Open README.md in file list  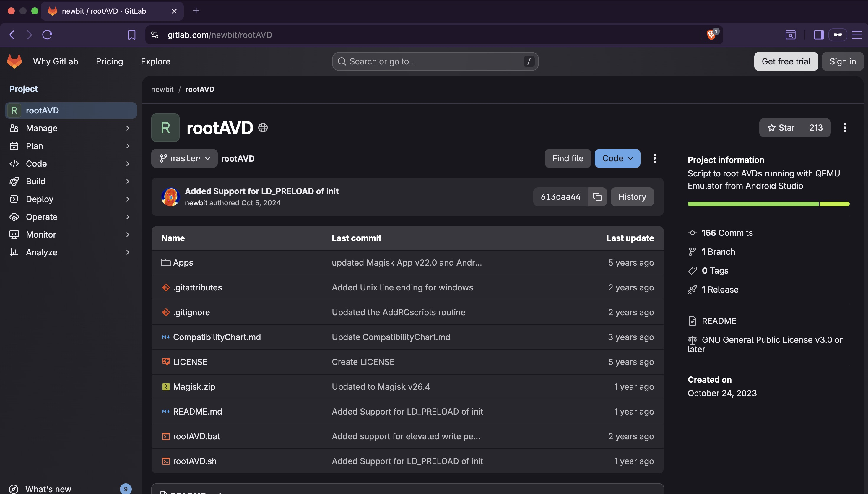[197, 411]
